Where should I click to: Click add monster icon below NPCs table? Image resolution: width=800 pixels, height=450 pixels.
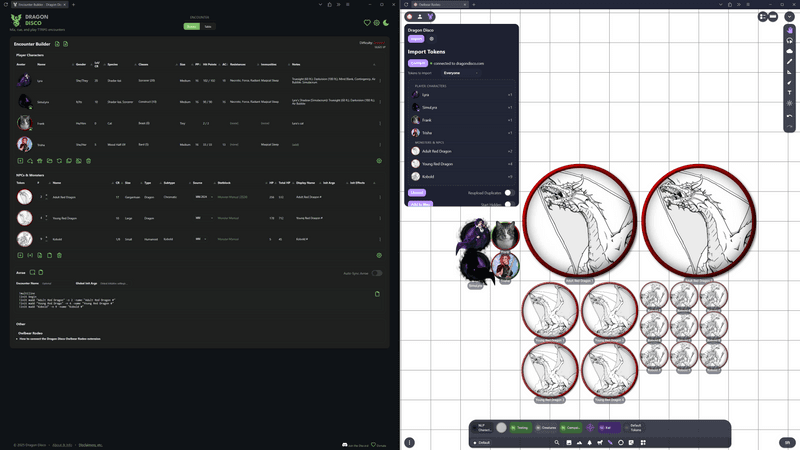[x=20, y=255]
